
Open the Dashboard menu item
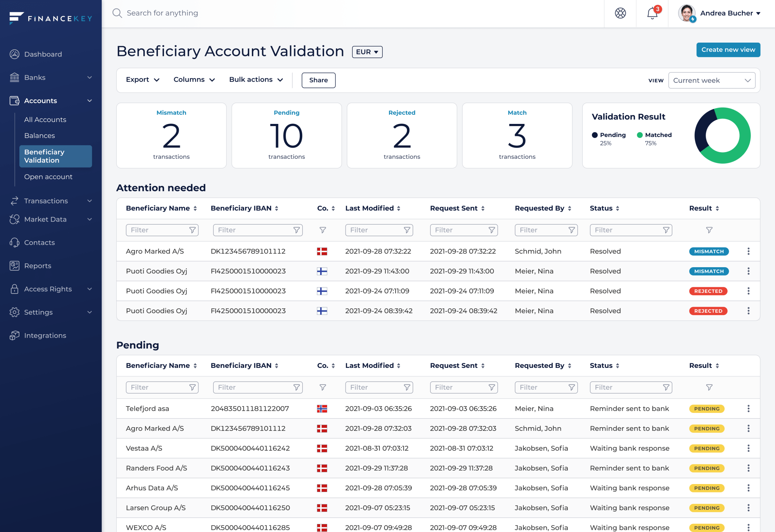coord(43,54)
